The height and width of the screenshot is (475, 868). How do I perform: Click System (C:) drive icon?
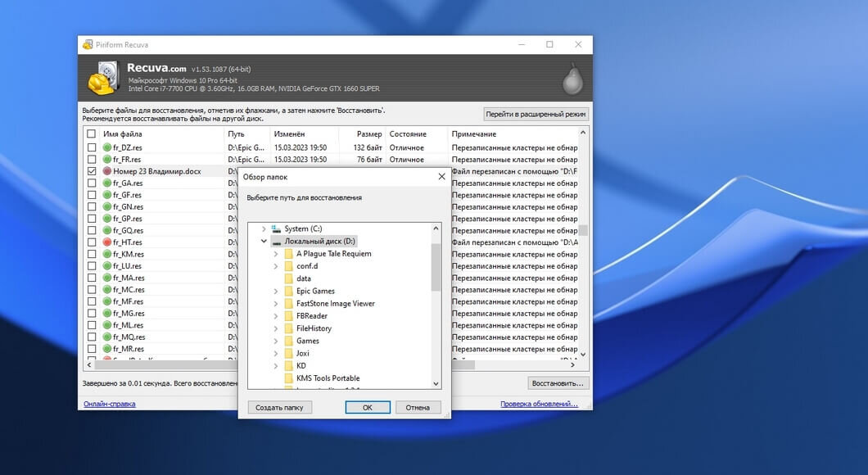(276, 228)
